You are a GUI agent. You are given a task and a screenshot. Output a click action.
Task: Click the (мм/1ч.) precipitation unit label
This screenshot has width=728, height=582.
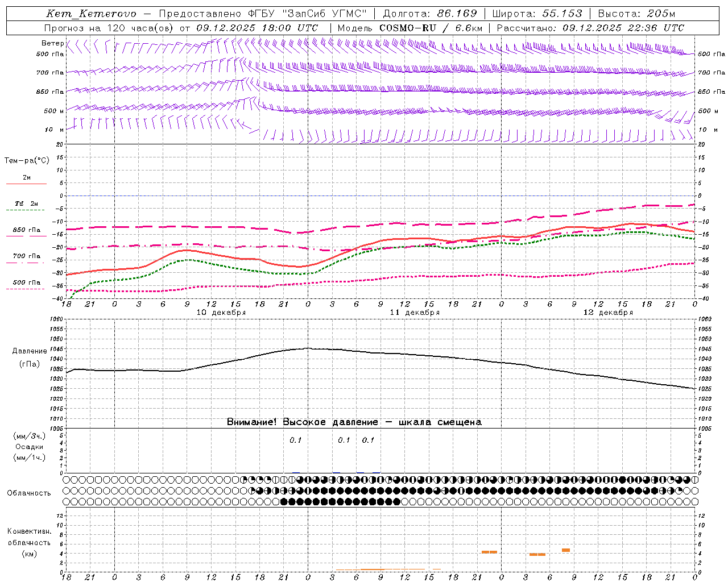click(30, 458)
